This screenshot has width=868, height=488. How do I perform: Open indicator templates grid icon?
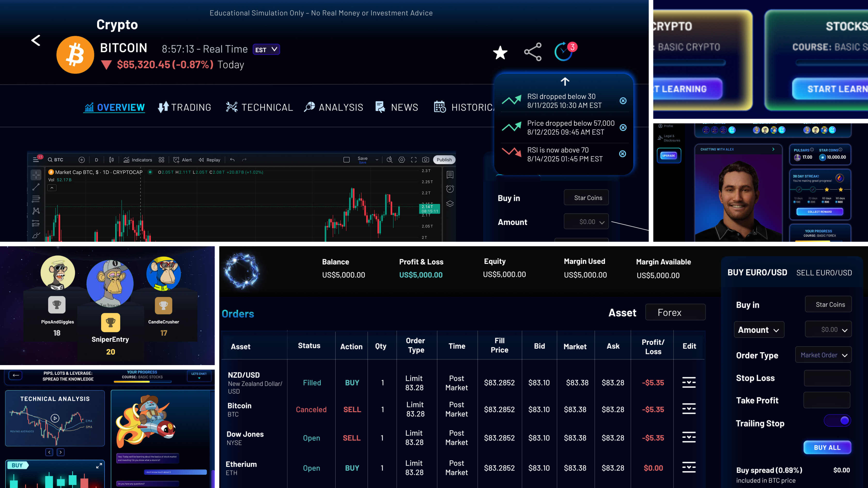pos(161,160)
